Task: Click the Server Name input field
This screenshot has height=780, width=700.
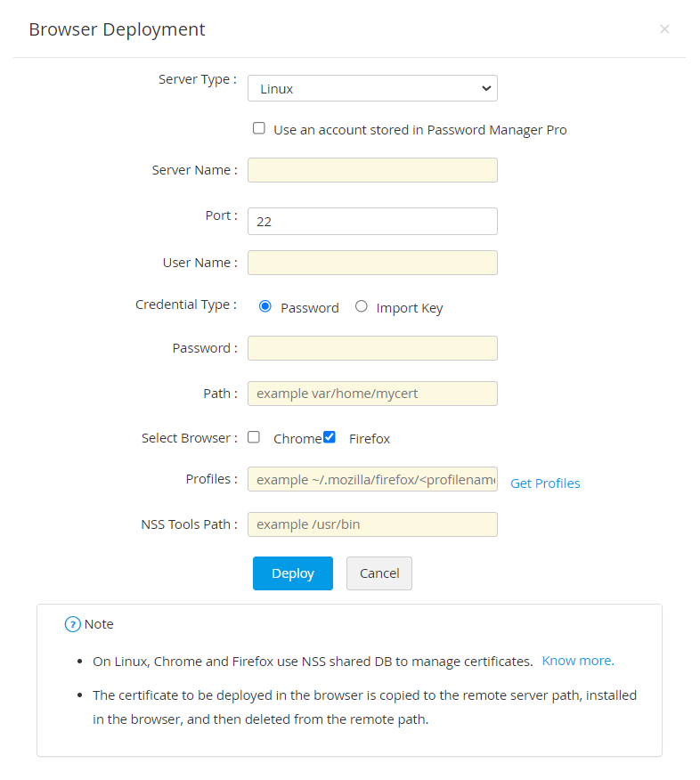Action: point(372,170)
